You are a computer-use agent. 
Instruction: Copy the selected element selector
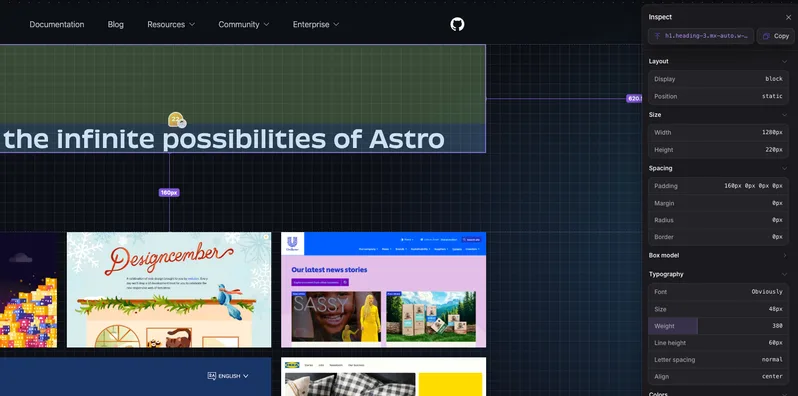pos(776,36)
